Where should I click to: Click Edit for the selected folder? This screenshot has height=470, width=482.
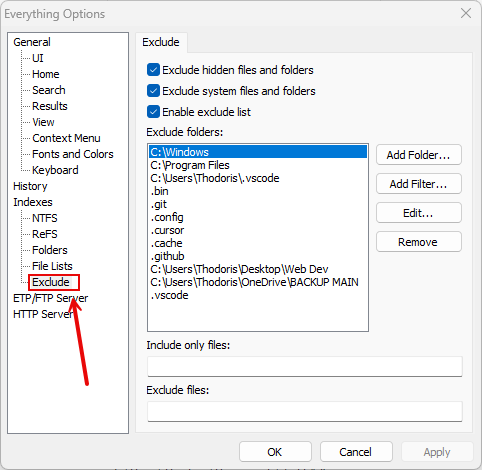pyautogui.click(x=419, y=213)
